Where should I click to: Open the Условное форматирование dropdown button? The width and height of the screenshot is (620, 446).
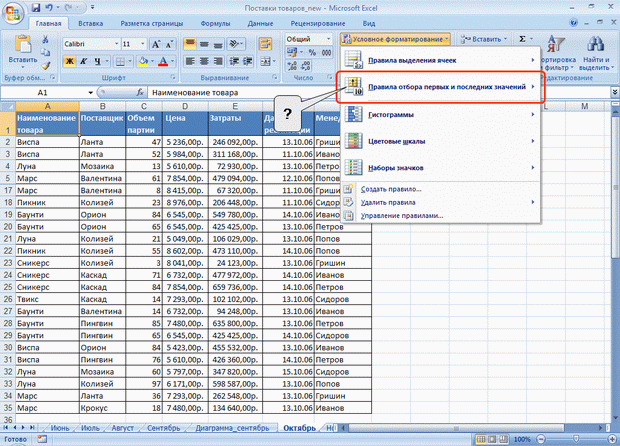[395, 39]
